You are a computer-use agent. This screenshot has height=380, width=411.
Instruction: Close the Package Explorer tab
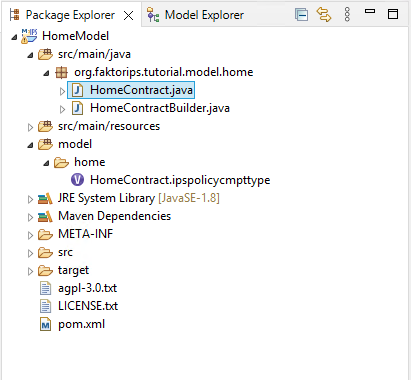pyautogui.click(x=128, y=15)
